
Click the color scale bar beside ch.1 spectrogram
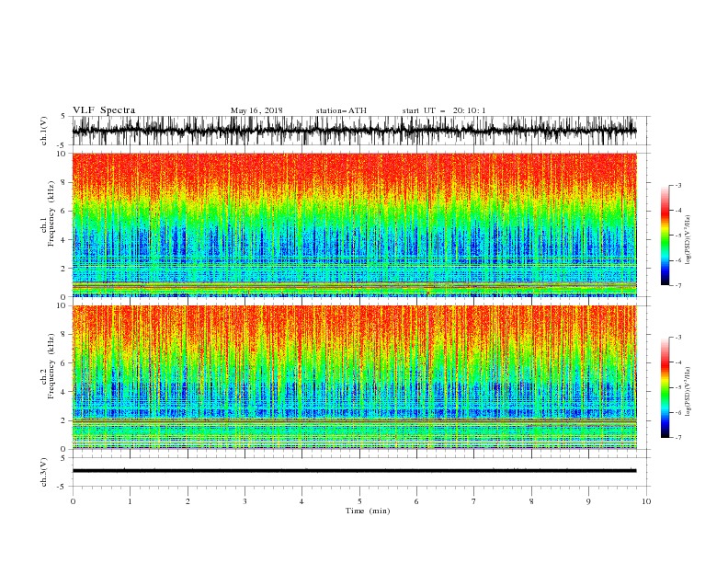(665, 236)
